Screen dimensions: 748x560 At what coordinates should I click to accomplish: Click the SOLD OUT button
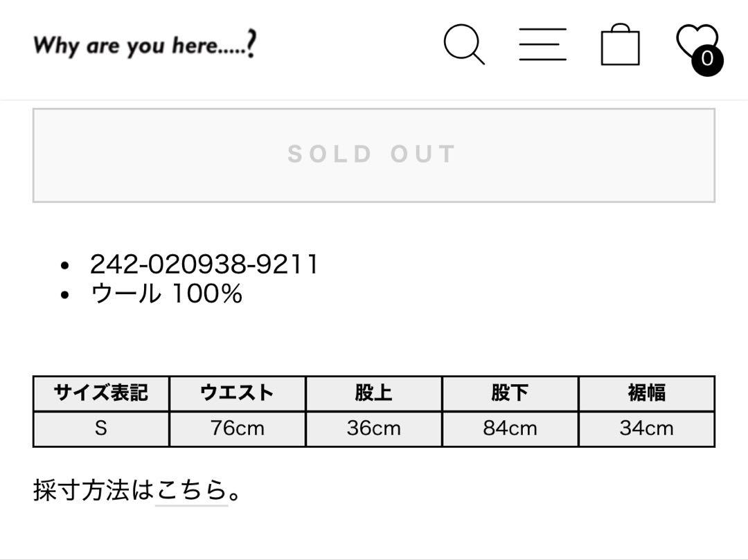373,155
